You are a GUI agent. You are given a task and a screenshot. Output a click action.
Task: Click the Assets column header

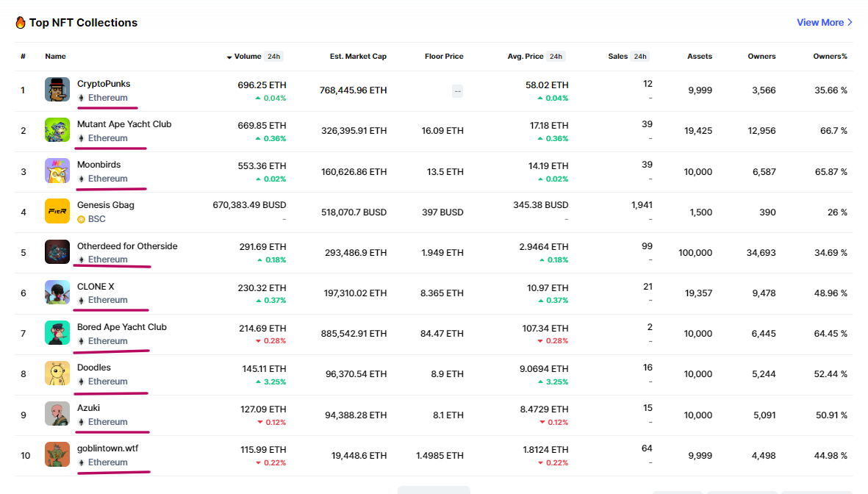[x=699, y=57]
